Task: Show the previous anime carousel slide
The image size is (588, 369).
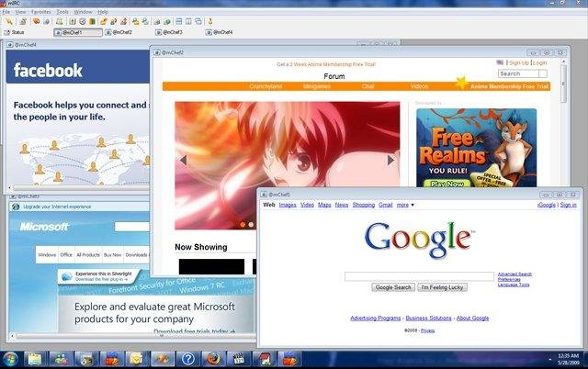Action: coord(183,161)
